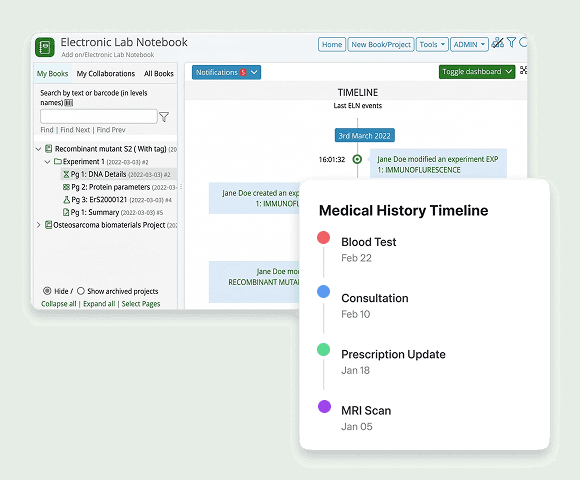Screen dimensions: 580x480
Task: Click the green event marker at 16:01:32
Action: coord(357,159)
